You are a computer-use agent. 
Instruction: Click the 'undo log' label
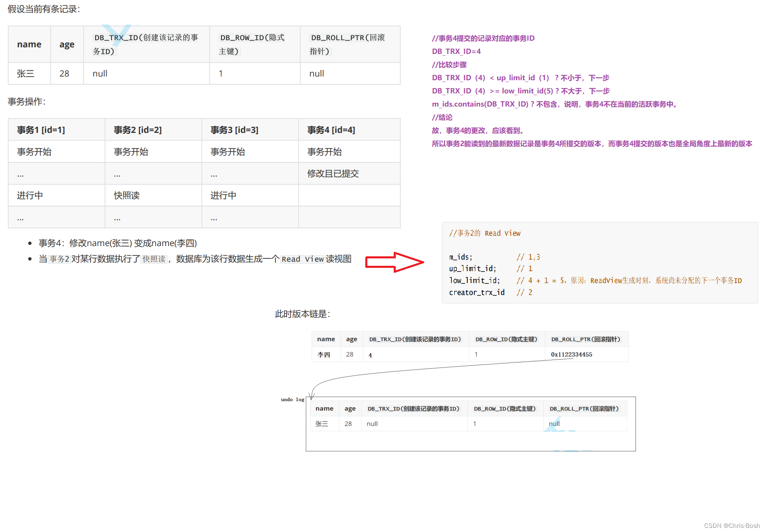point(293,400)
